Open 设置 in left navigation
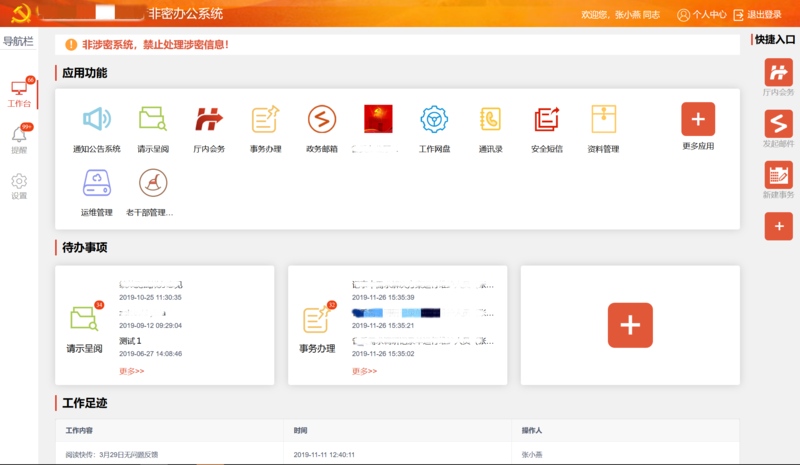 tap(19, 186)
